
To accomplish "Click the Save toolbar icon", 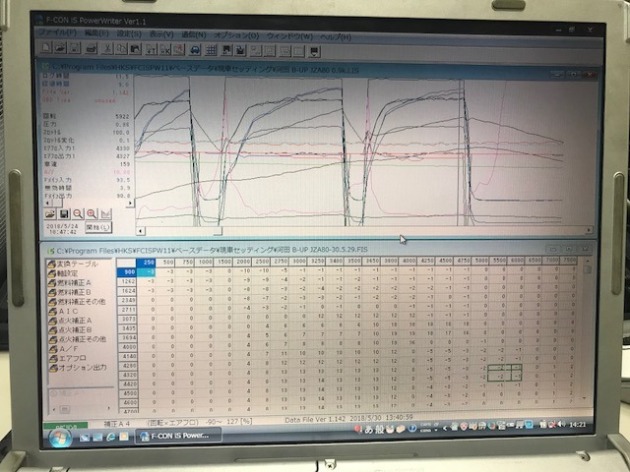I will tap(74, 49).
